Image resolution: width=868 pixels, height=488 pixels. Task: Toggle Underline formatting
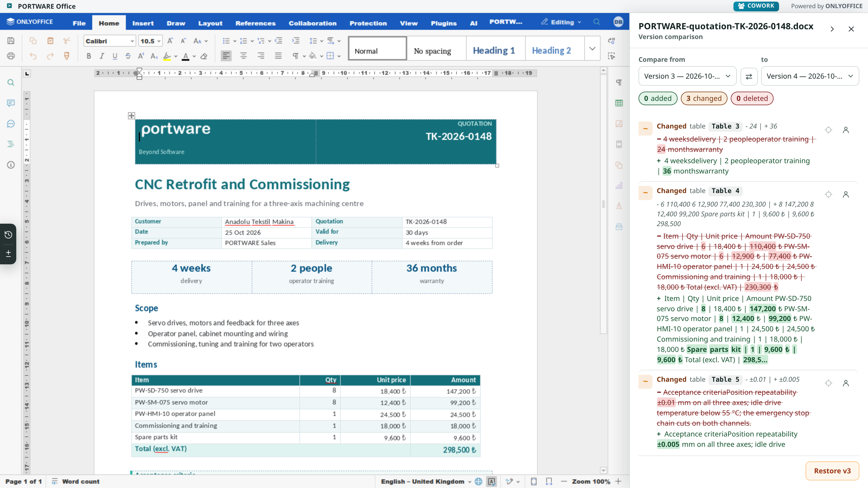[115, 56]
